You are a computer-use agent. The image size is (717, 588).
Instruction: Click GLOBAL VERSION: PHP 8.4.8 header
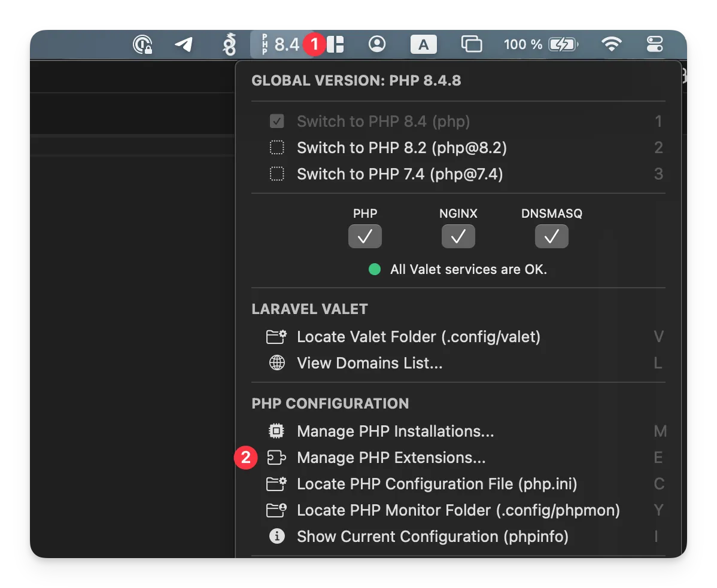(x=356, y=81)
